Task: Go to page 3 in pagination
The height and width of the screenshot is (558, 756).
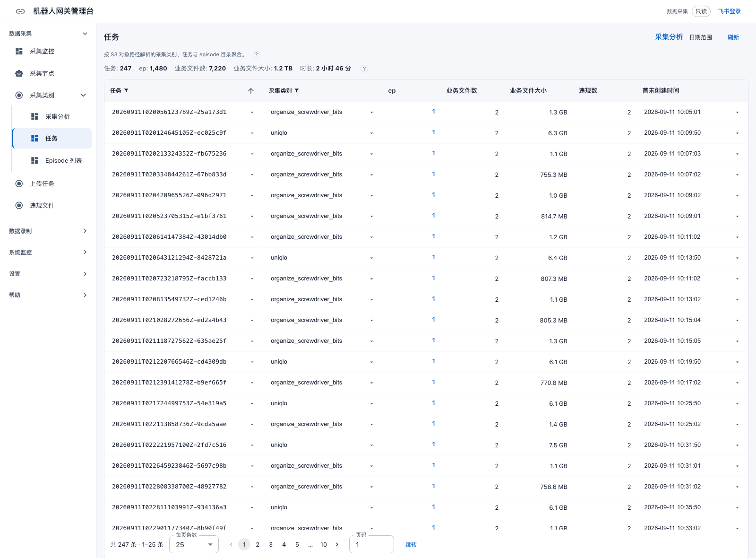Action: (x=271, y=544)
